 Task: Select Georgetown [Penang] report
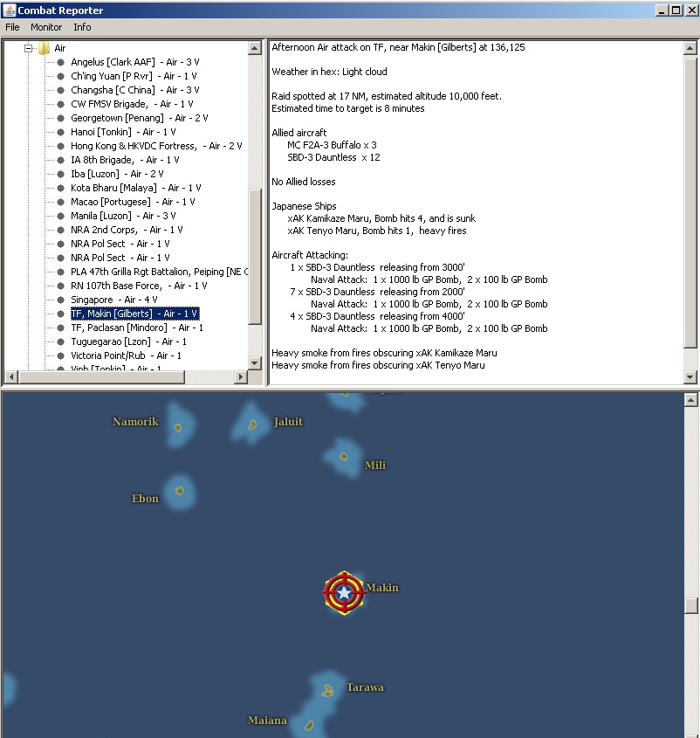pos(140,118)
